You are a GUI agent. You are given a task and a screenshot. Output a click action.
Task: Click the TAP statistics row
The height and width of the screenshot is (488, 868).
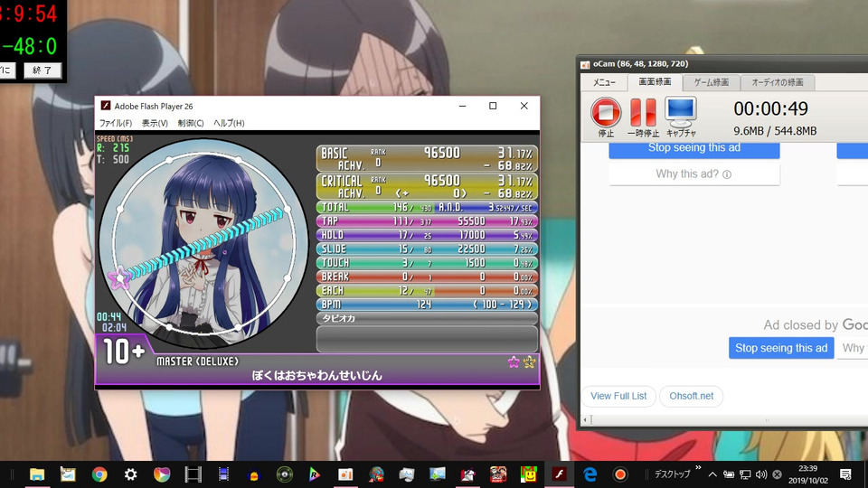coord(427,221)
